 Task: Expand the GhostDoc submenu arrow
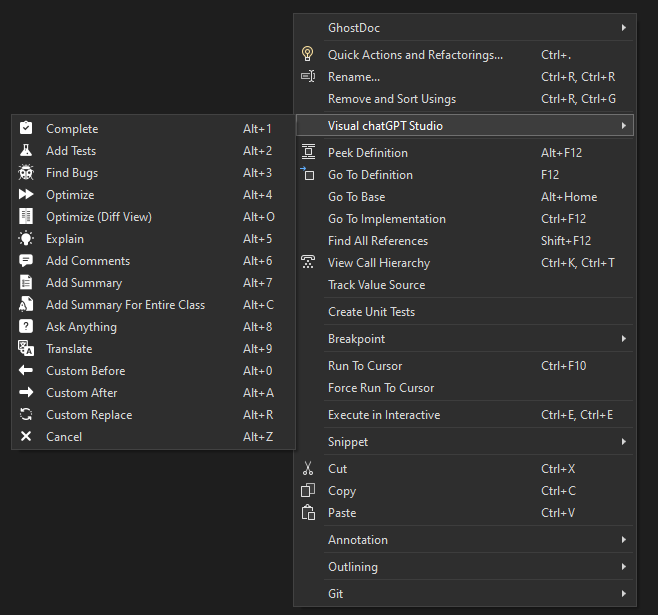pyautogui.click(x=624, y=28)
